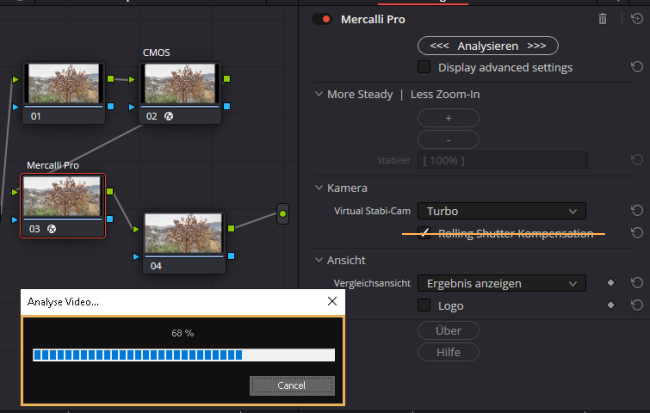
Task: Toggle Rolling Shutter Kompensation checkbox
Action: pos(424,233)
